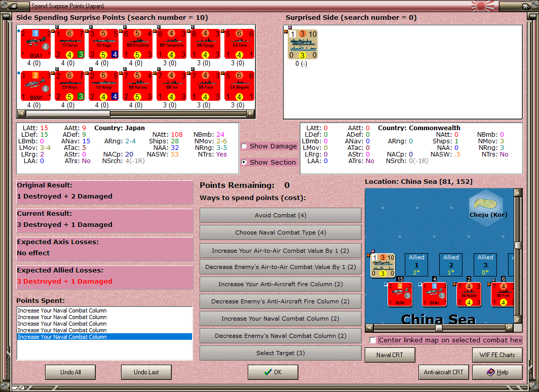Click the Cheju (Kor) island hex
The width and height of the screenshot is (539, 392).
487,208
